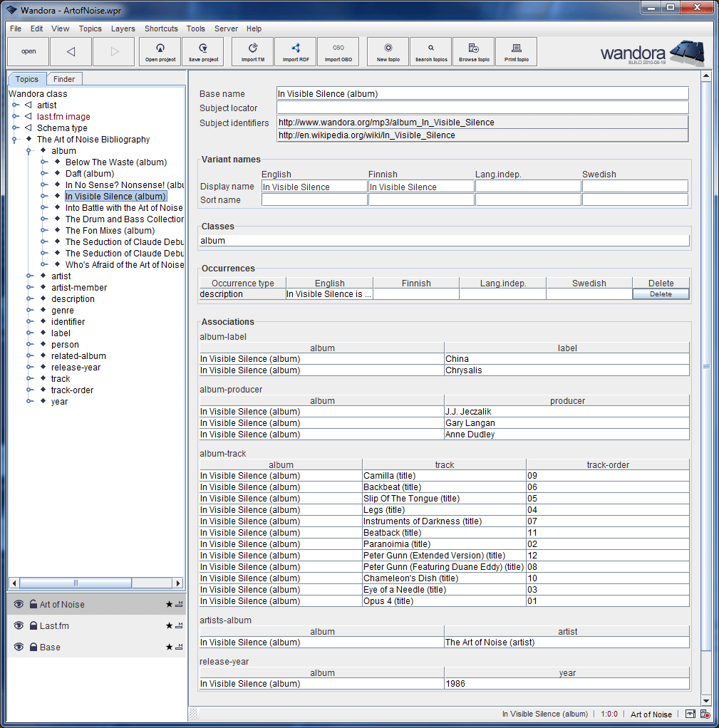Click the Delete button in the Occurrences table
Screen dimensions: 719x728
[x=660, y=294]
